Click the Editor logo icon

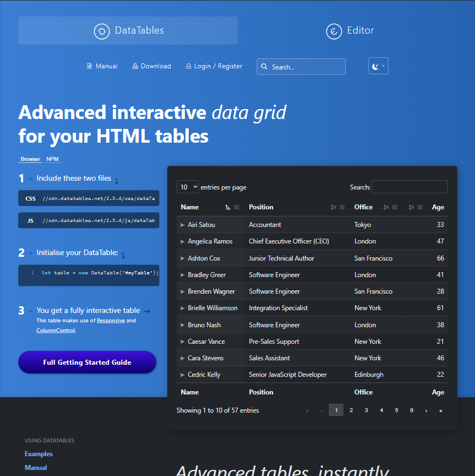pyautogui.click(x=334, y=31)
